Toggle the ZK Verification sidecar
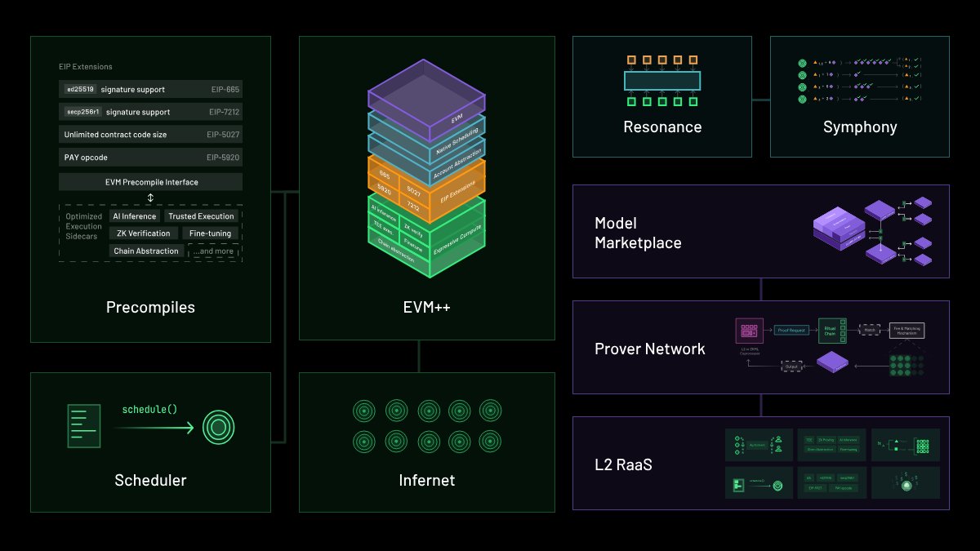 click(144, 233)
